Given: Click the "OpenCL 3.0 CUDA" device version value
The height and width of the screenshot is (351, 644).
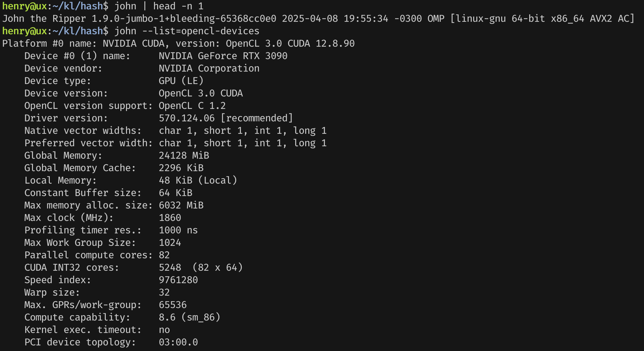Looking at the screenshot, I should (x=201, y=93).
